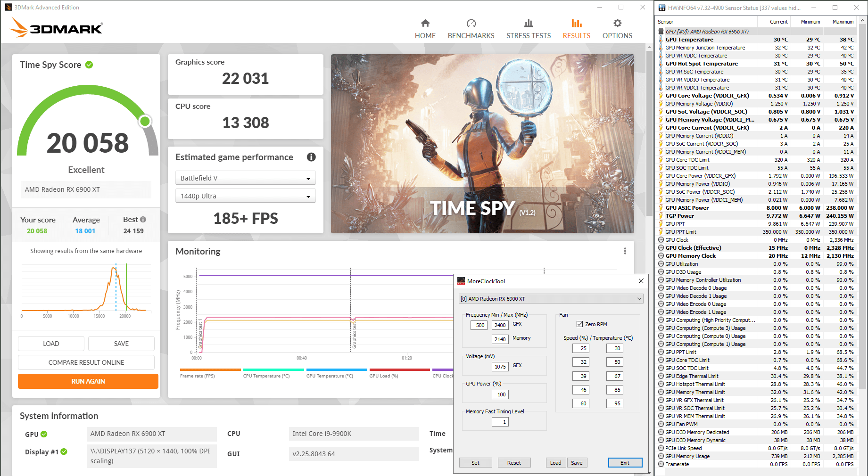Click the GPU Temperature thermometer icon in HWiNFO

[661, 40]
